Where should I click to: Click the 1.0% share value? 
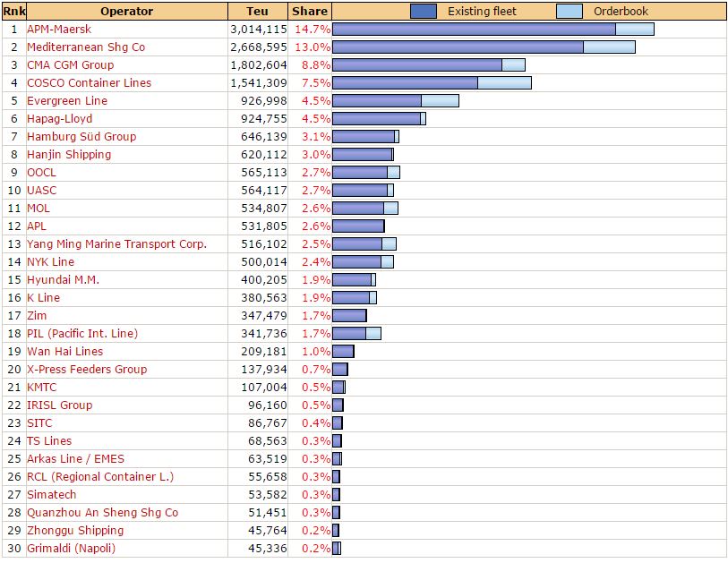(x=316, y=352)
